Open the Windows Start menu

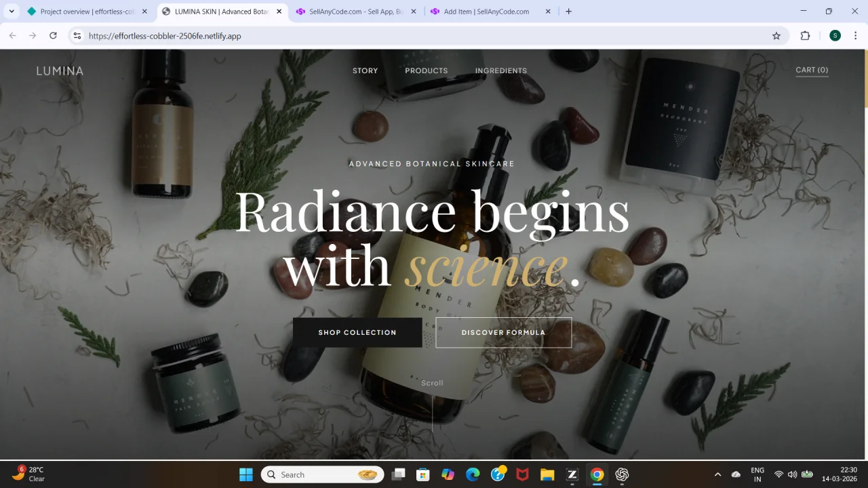246,474
